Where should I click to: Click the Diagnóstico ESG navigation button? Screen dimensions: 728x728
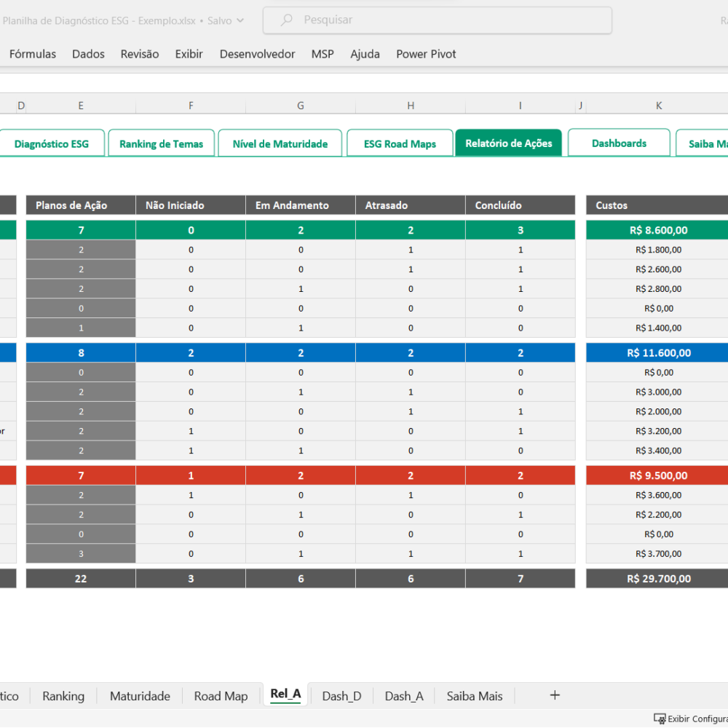(x=52, y=143)
